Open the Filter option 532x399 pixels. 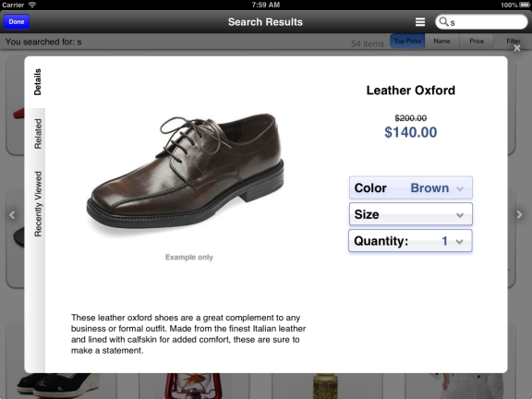click(x=513, y=41)
